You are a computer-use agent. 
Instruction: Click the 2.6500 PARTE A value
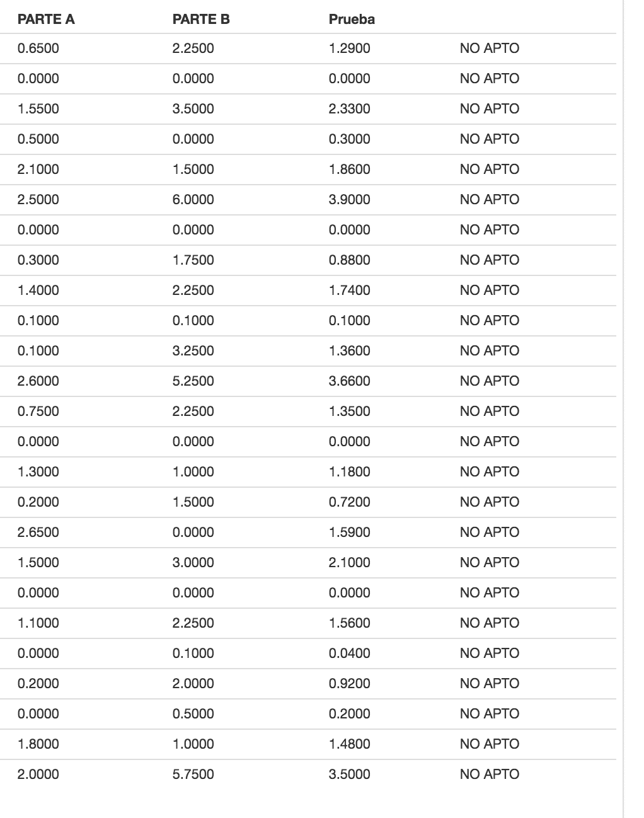[38, 533]
